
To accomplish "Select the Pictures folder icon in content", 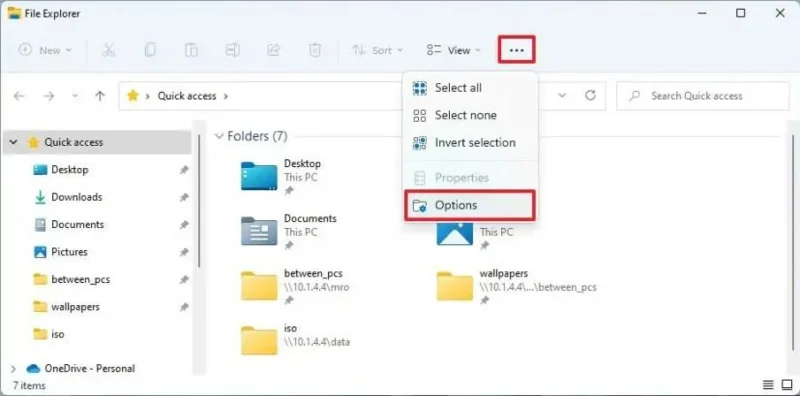I will [x=455, y=233].
